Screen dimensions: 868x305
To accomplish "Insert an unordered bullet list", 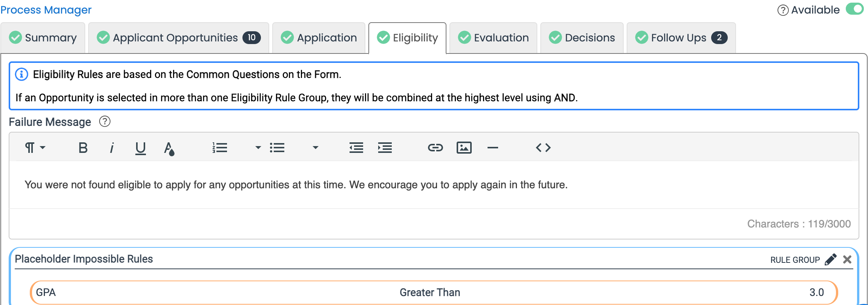I will point(277,148).
